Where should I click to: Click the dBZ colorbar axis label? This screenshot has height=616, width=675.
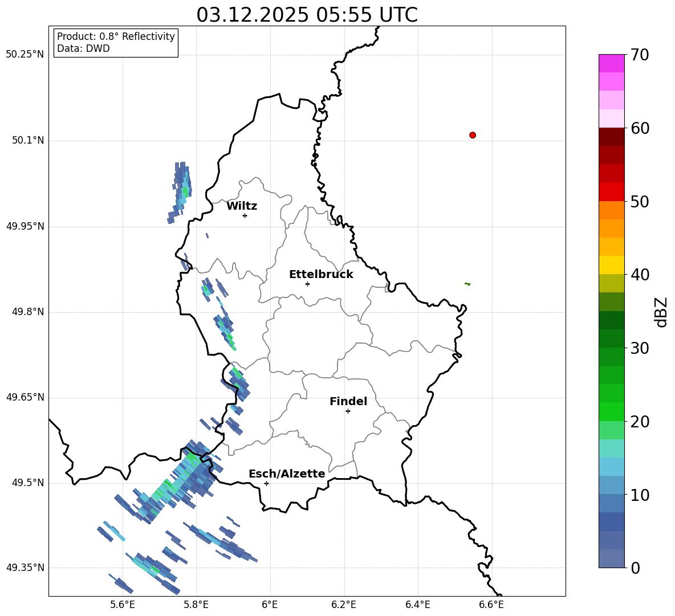click(x=661, y=312)
